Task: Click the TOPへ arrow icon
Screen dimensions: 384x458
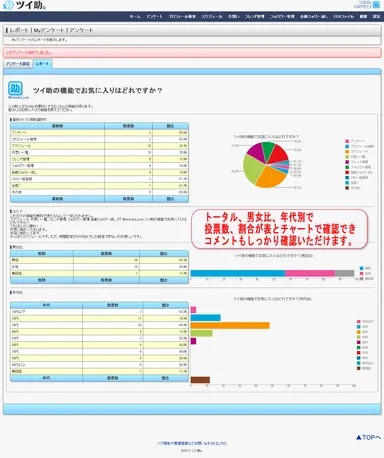Action: coord(359,437)
